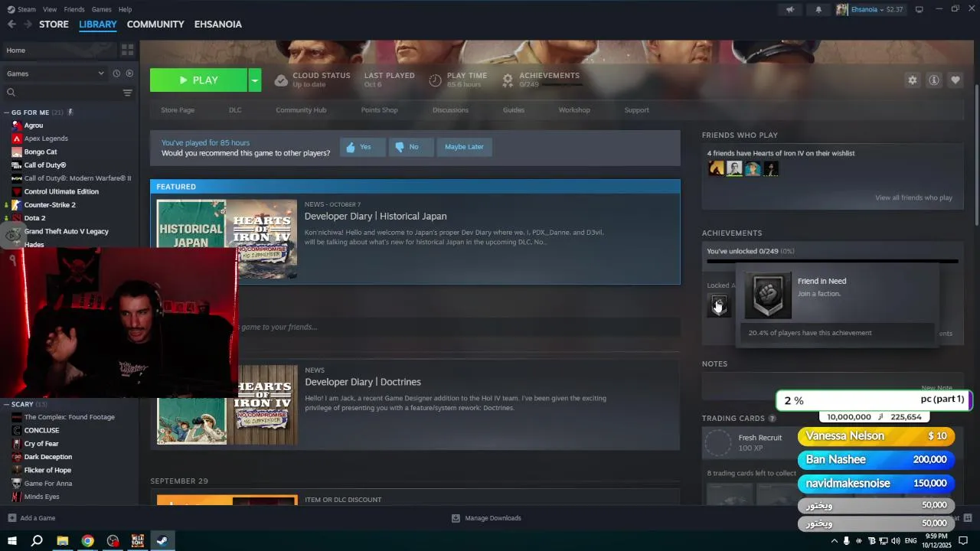Viewport: 980px width, 551px height.
Task: Open the game's Store Page link
Action: coord(178,110)
